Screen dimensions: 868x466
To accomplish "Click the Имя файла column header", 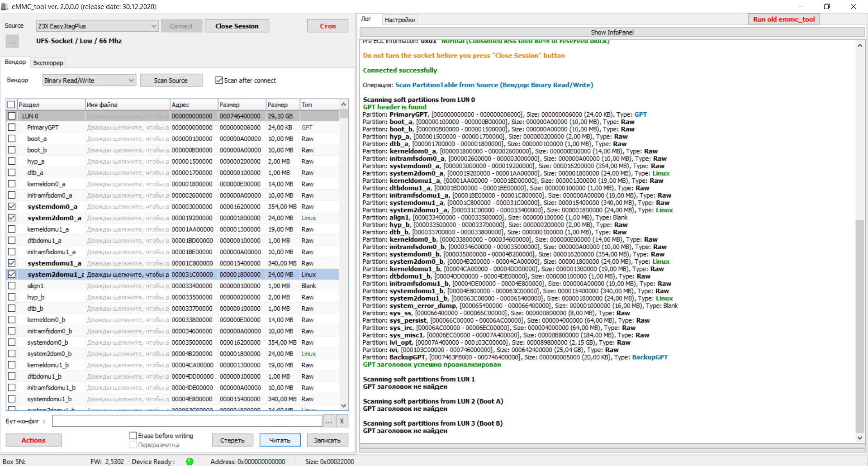I will pyautogui.click(x=128, y=105).
